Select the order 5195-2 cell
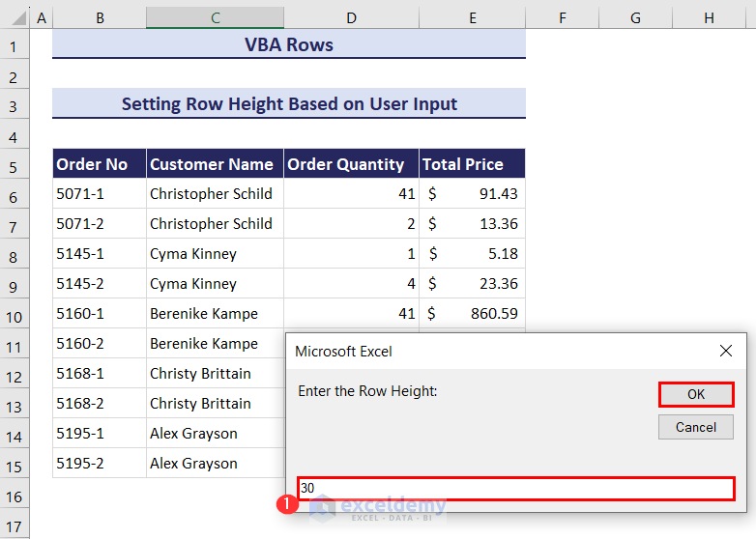 [99, 464]
